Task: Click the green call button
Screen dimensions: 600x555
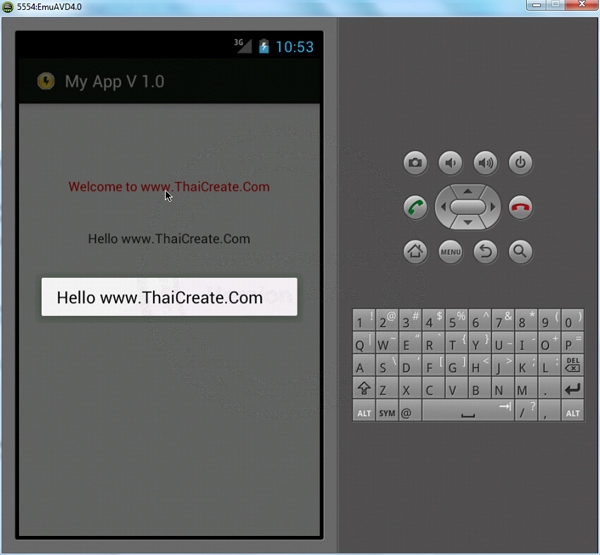Action: (415, 207)
